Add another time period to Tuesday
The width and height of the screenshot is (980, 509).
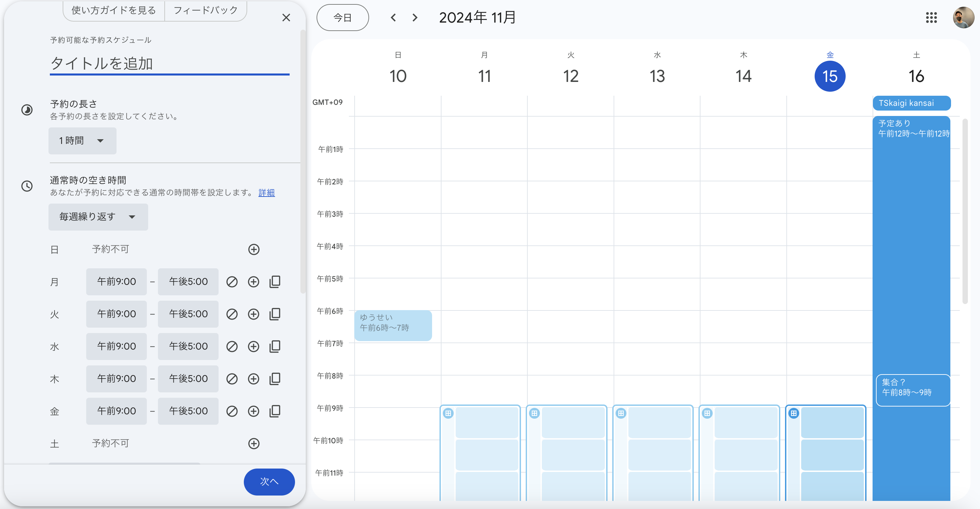[x=253, y=314]
